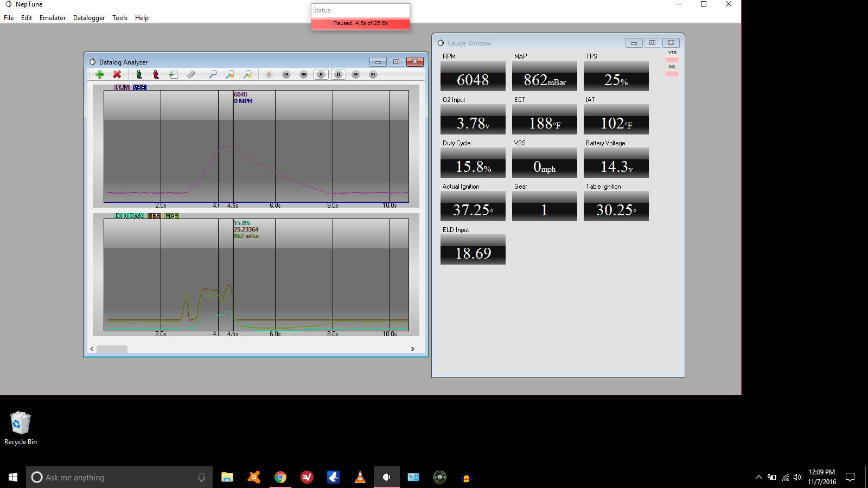Open the Emulator menu

53,18
